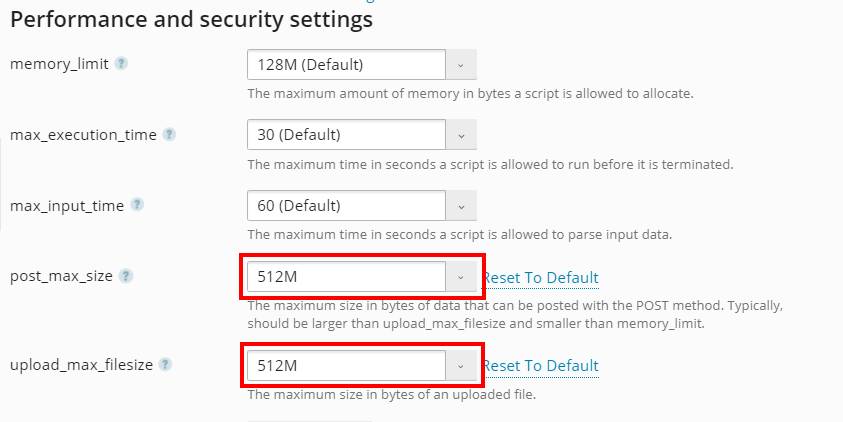The width and height of the screenshot is (843, 422).
Task: Open the memory_limit help tooltip icon
Action: point(122,63)
